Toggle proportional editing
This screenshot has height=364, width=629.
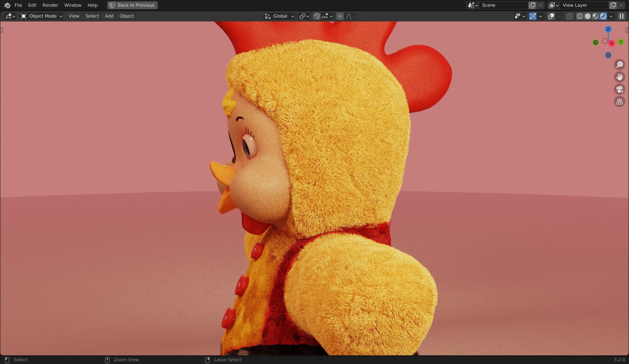pos(340,16)
